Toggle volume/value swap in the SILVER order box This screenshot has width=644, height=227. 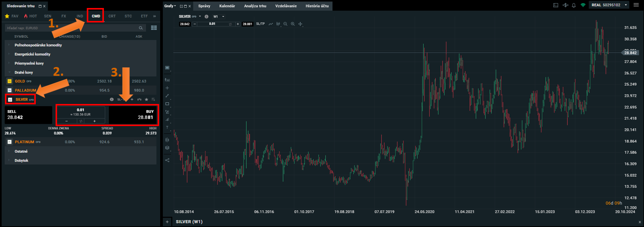click(81, 121)
